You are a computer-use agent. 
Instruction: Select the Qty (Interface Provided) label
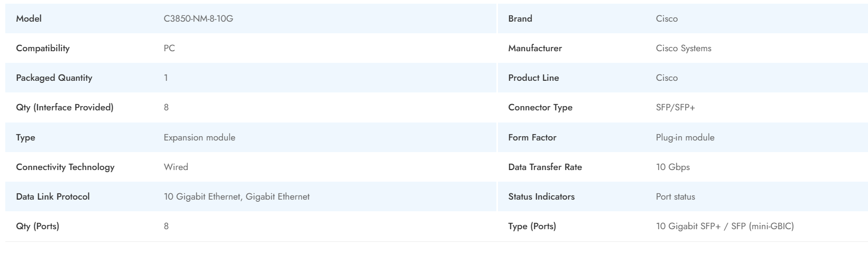coord(64,107)
